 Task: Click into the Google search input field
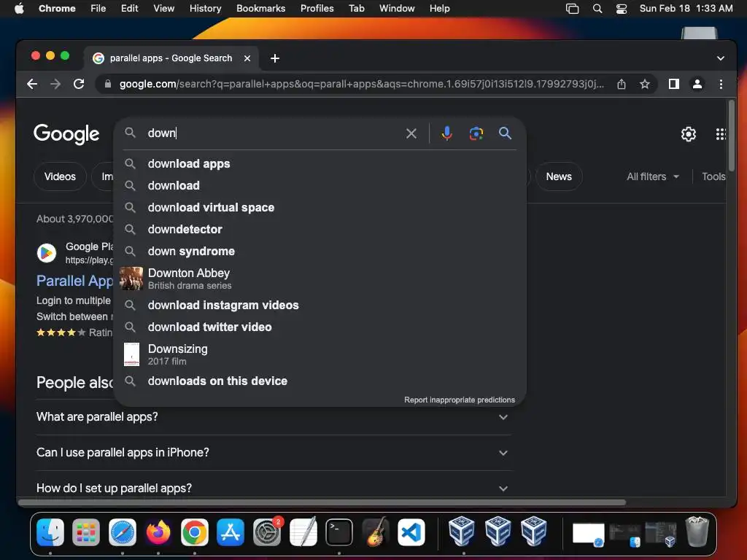[271, 133]
